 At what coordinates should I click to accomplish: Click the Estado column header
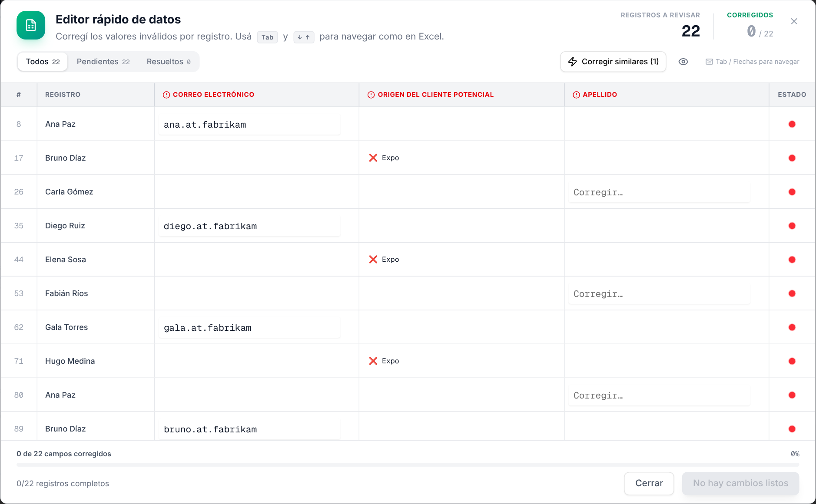click(x=792, y=95)
